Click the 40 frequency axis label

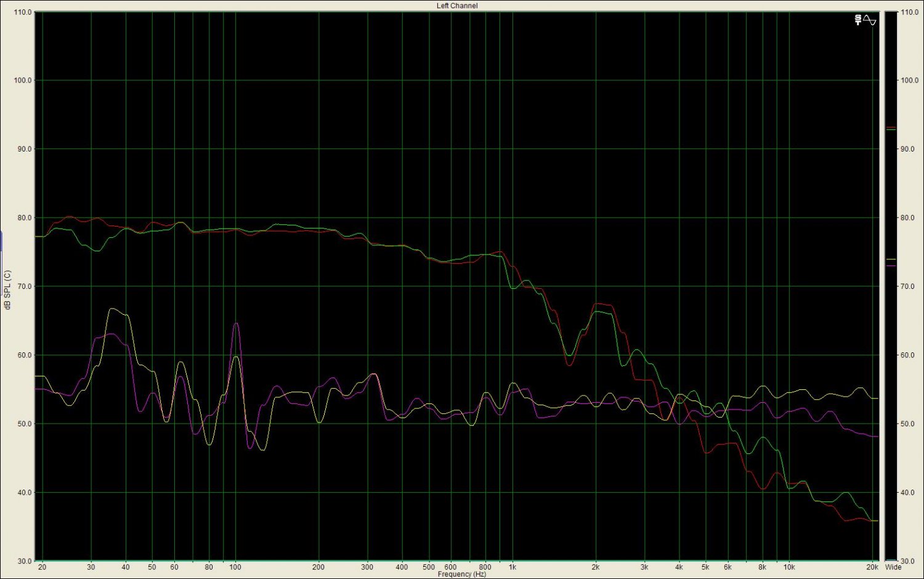[126, 567]
